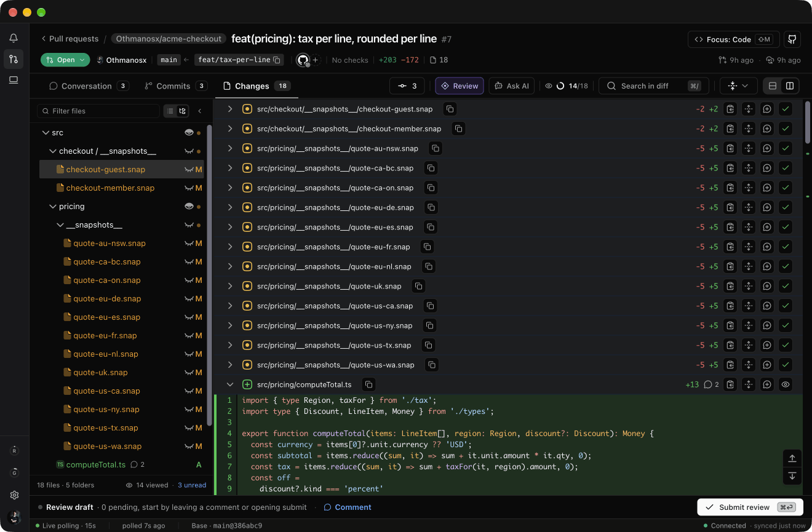Image resolution: width=812 pixels, height=532 pixels.
Task: Click the Review button
Action: point(460,86)
